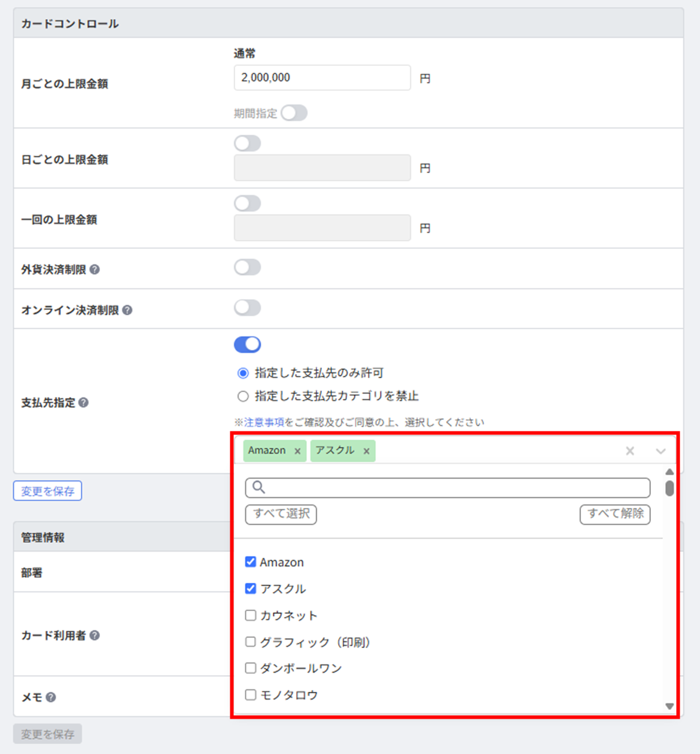Remove the アスクル tag via its x
Viewport: 700px width, 754px height.
366,451
